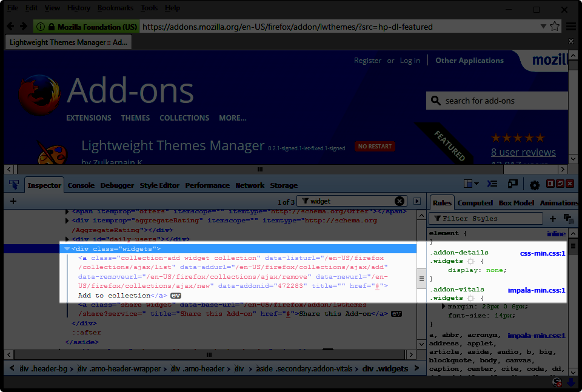Dock devtools to side of browser window
This screenshot has height=392, width=582.
tap(550, 183)
